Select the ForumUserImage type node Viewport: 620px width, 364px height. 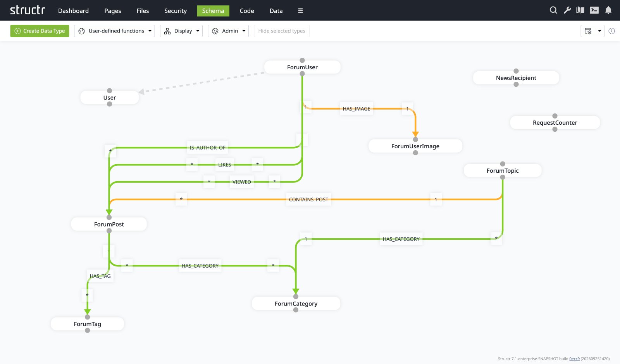tap(415, 146)
